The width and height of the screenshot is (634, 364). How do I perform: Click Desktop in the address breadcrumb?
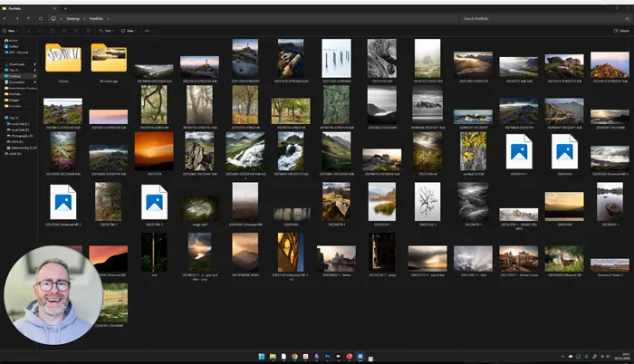[x=74, y=17]
